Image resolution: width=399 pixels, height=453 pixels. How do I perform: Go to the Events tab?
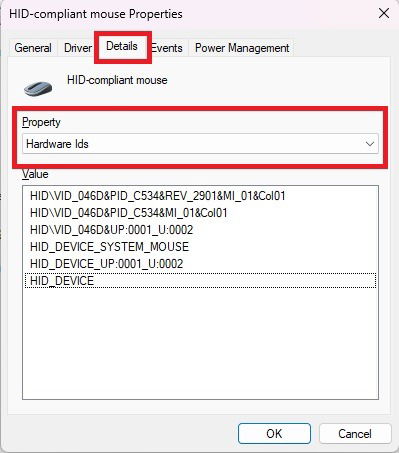point(168,48)
